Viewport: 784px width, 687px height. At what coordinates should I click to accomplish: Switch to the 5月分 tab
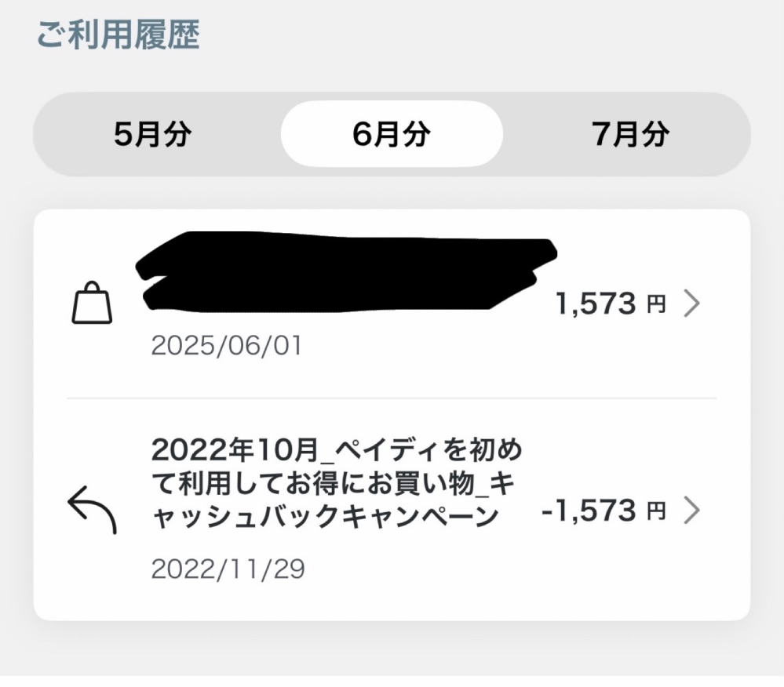tap(152, 134)
